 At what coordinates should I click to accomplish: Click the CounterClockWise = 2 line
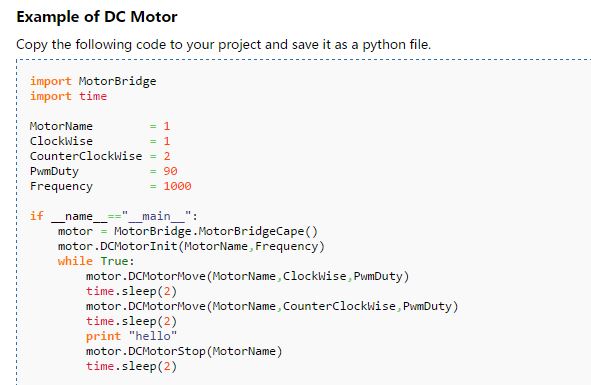100,156
